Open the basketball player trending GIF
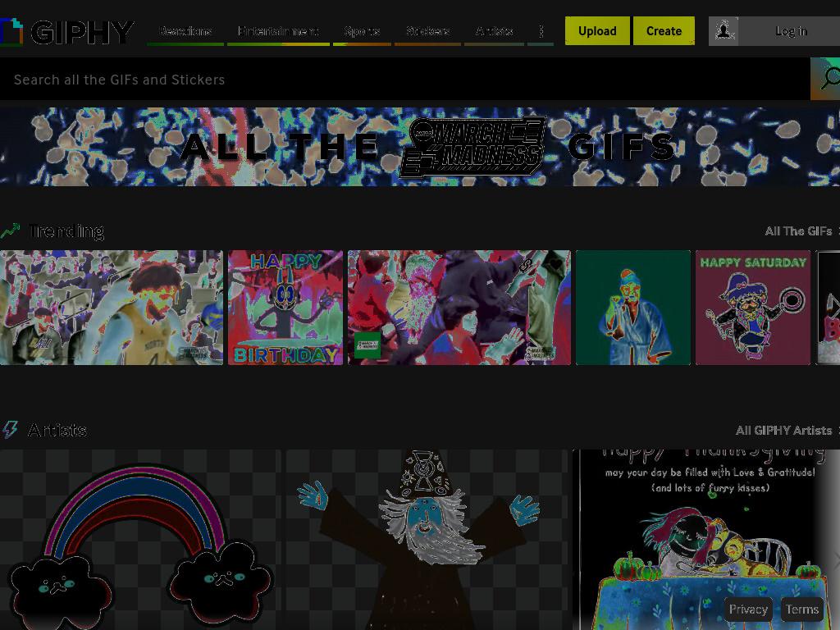This screenshot has height=630, width=840. click(x=112, y=308)
